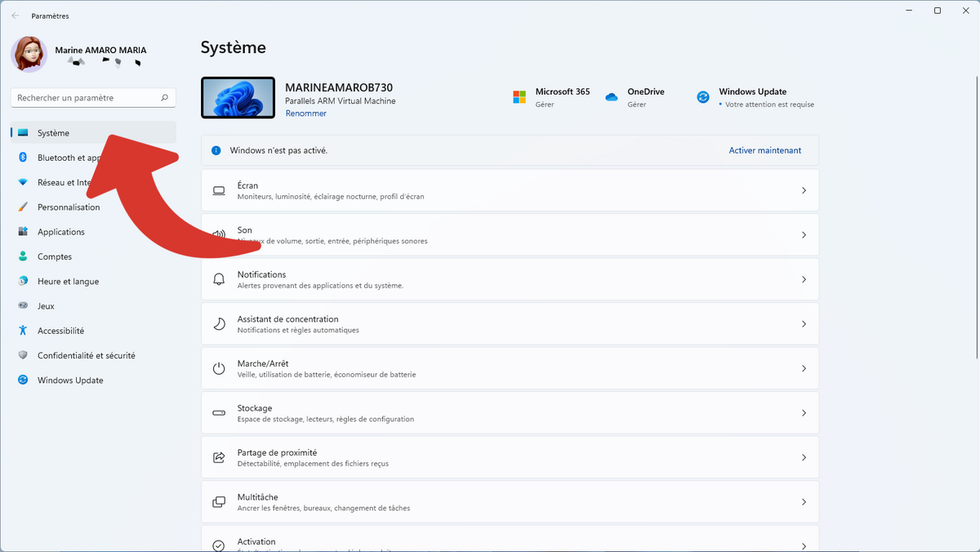Click the Assistant de concentration moon icon

click(x=219, y=324)
